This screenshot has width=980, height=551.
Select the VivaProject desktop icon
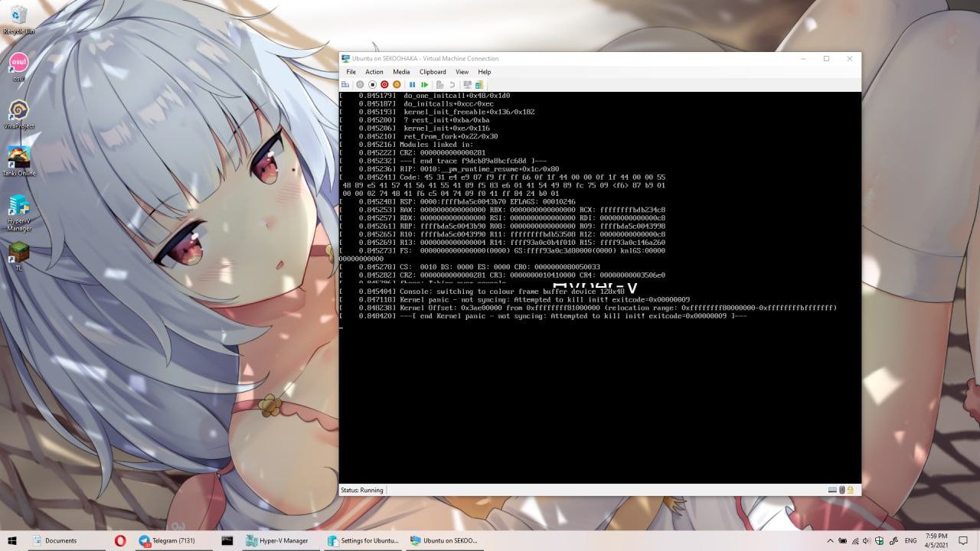point(19,115)
